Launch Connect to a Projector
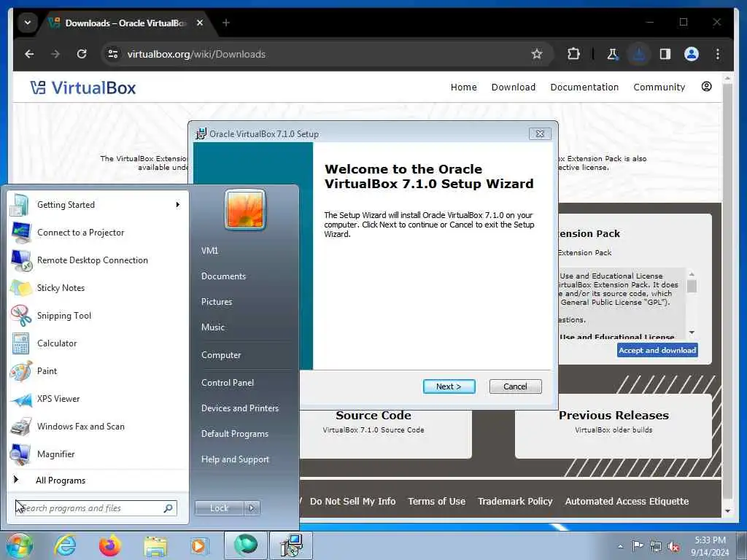The image size is (747, 560). pyautogui.click(x=98, y=233)
